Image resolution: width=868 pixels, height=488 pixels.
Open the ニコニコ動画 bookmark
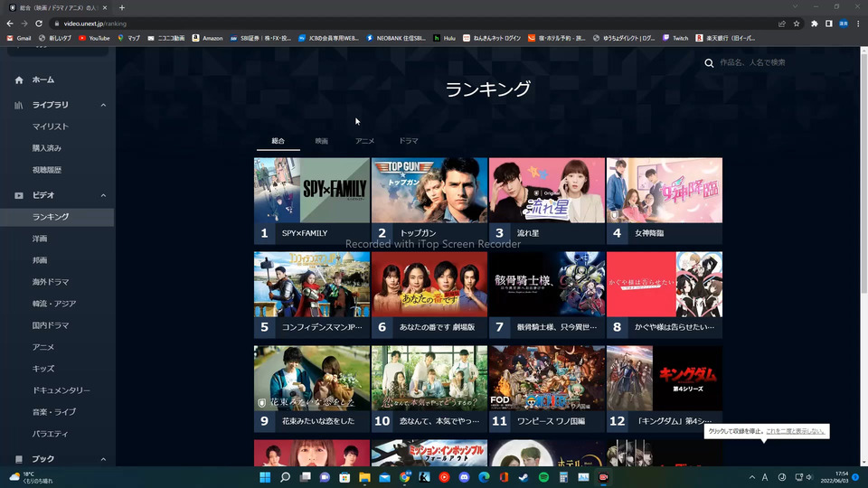tap(166, 38)
